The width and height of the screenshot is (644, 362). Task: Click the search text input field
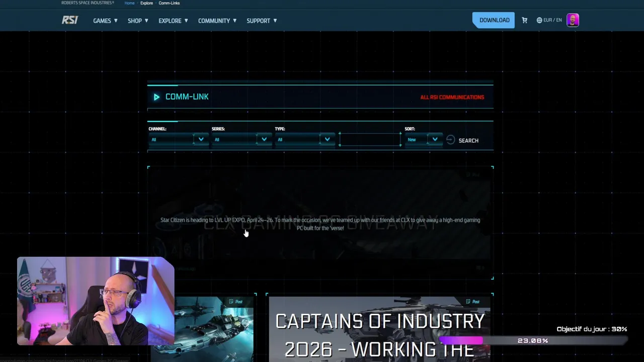(x=370, y=139)
